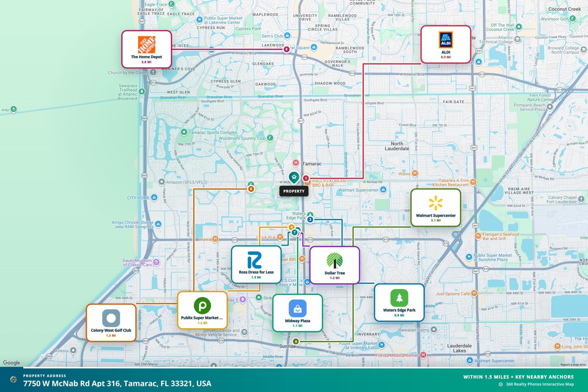The height and width of the screenshot is (392, 588).
Task: Select the Just Spoons Café pin
Action: coord(474,293)
